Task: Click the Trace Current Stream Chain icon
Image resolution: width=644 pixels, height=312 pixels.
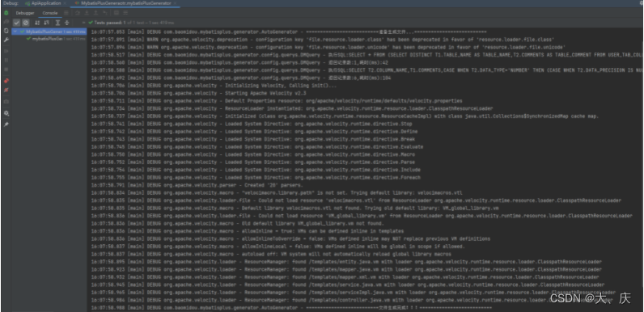Action: [x=125, y=13]
